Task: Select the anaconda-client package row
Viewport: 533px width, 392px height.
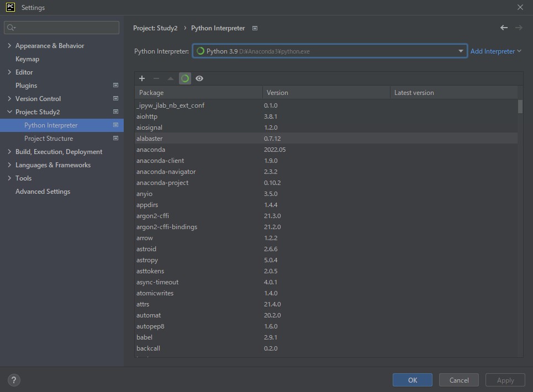Action: (x=326, y=160)
